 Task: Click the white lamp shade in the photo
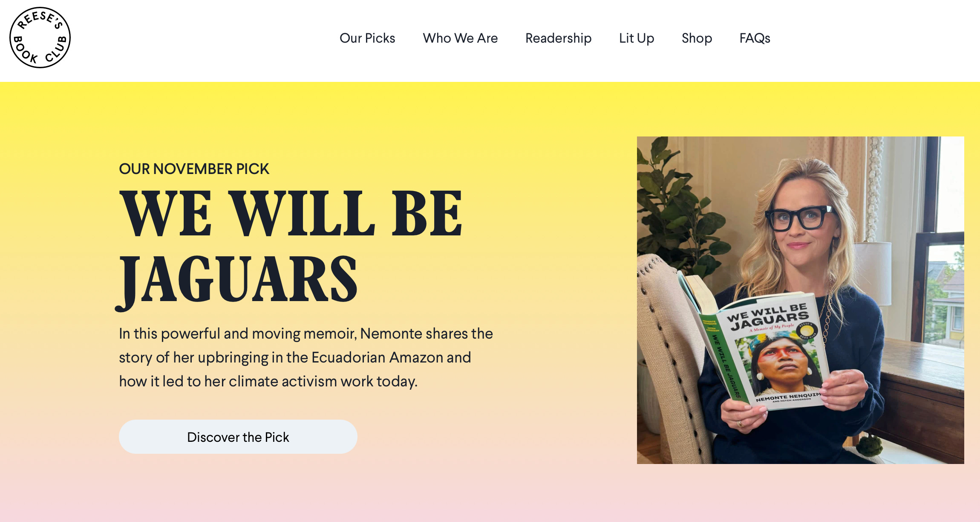[x=873, y=273]
